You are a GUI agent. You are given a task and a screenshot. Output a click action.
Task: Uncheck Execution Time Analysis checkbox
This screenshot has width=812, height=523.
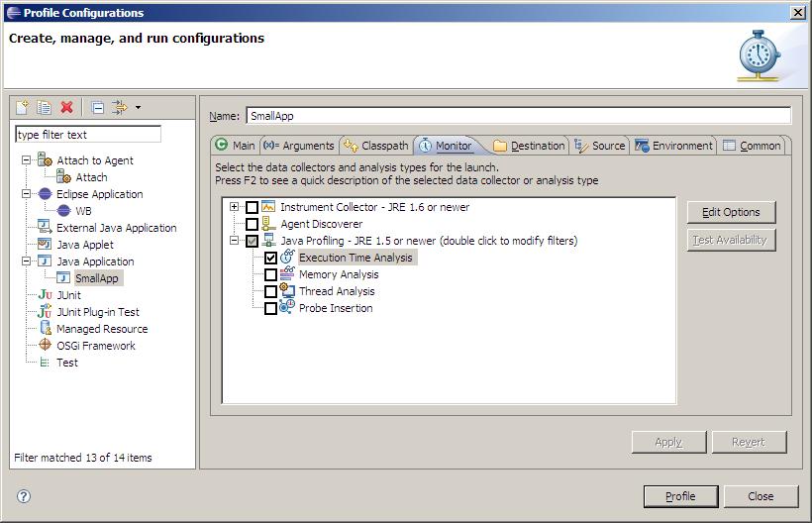pos(270,258)
